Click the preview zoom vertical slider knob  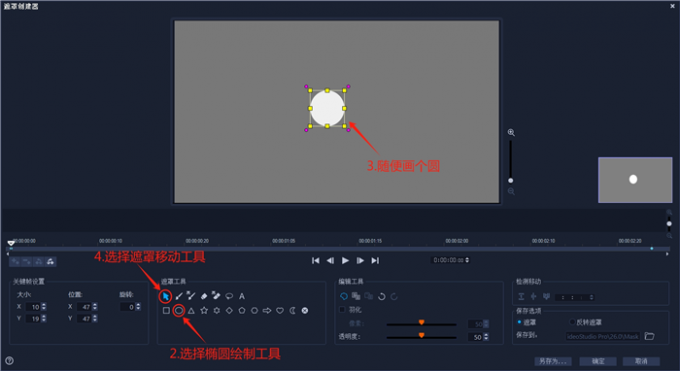pos(510,181)
